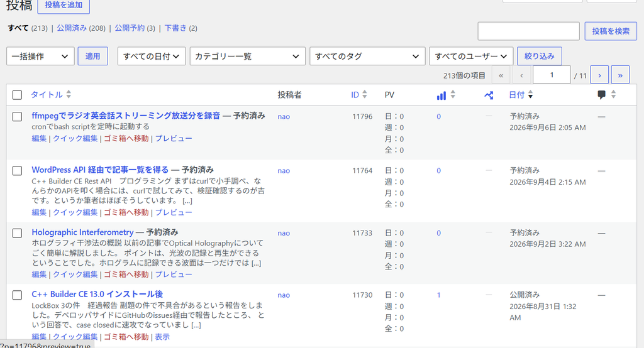Click the current page number field
644x348 pixels.
coord(552,75)
